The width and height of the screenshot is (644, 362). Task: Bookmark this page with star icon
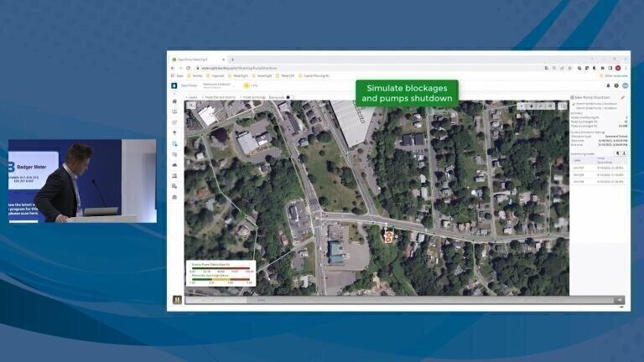(x=569, y=68)
